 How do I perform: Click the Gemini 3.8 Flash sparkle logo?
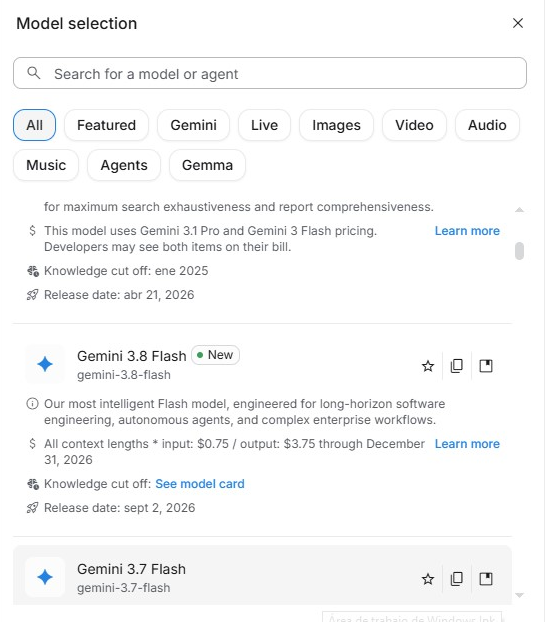coord(45,364)
